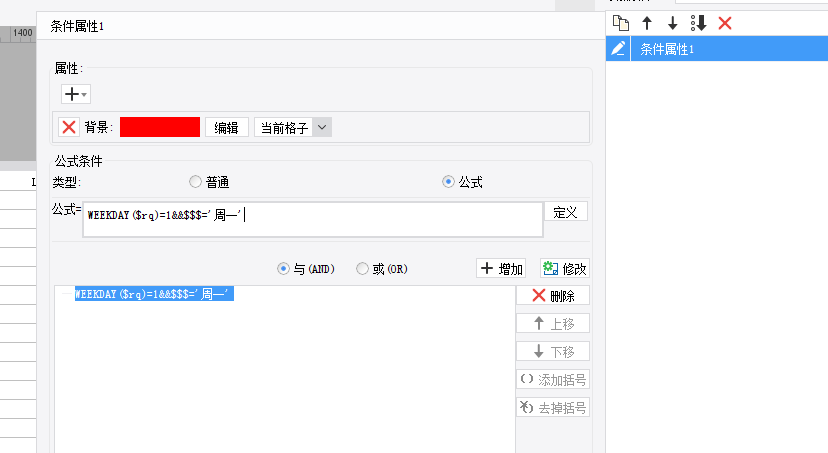Viewport: 828px width, 453px height.
Task: Click the move-to-bottom arrow icon
Action: (699, 23)
